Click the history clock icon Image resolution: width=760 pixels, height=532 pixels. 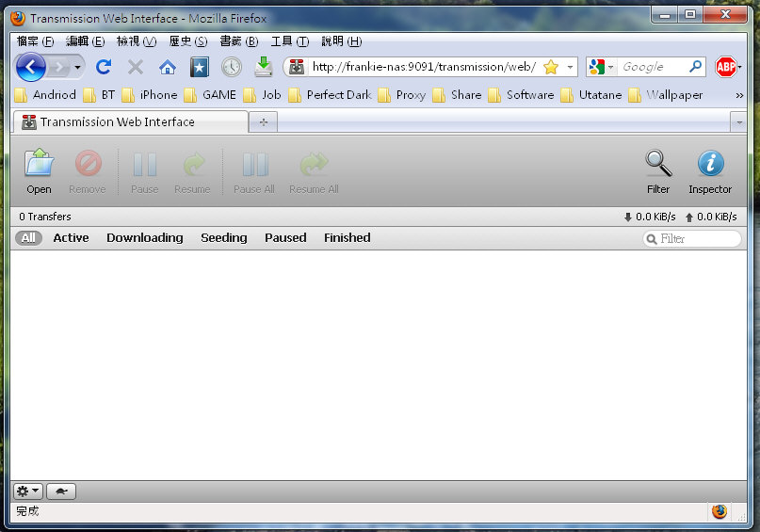232,67
